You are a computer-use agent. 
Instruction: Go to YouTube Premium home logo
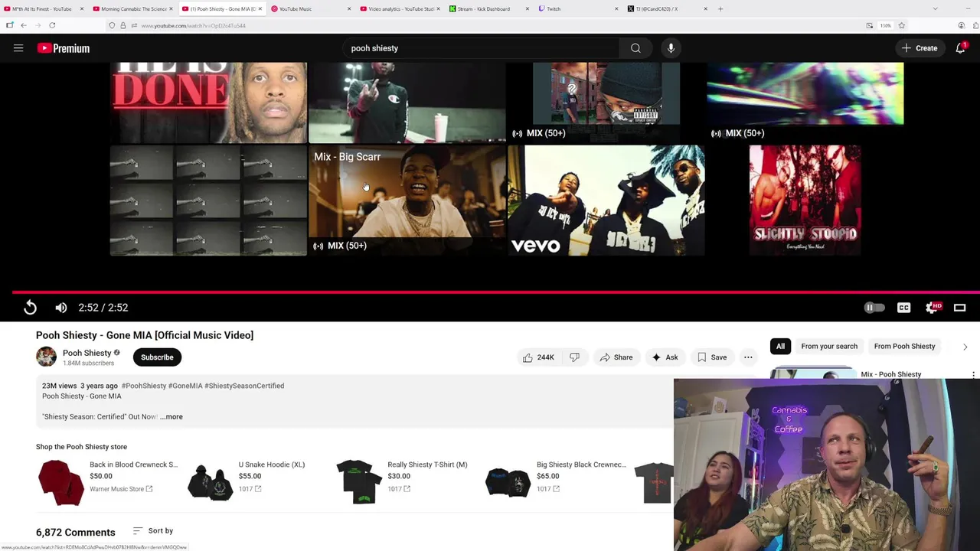tap(64, 48)
